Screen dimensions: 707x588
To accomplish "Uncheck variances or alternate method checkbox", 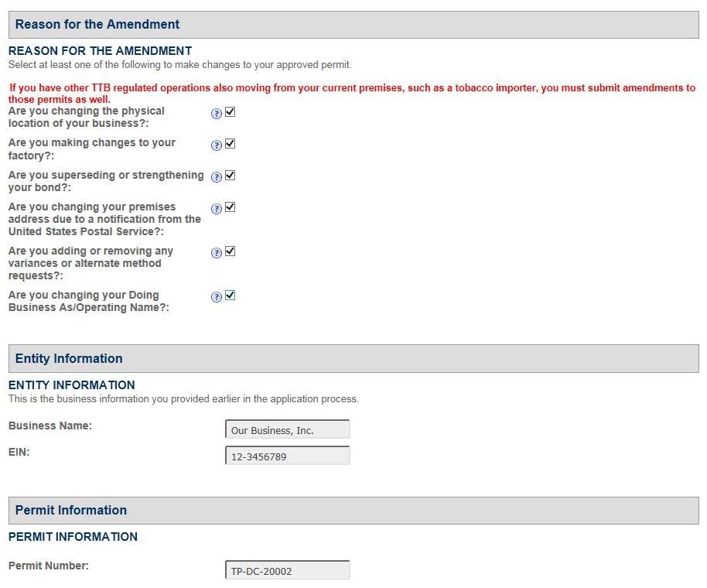I will pos(230,251).
